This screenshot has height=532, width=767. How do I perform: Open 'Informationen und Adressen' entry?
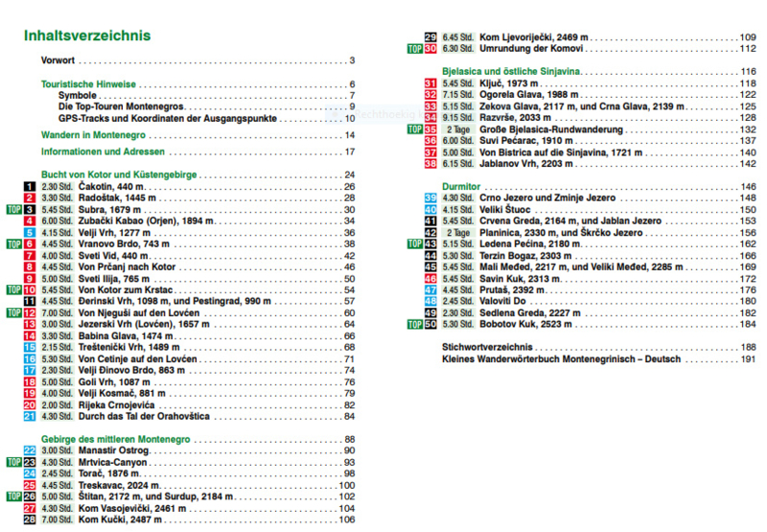(103, 151)
